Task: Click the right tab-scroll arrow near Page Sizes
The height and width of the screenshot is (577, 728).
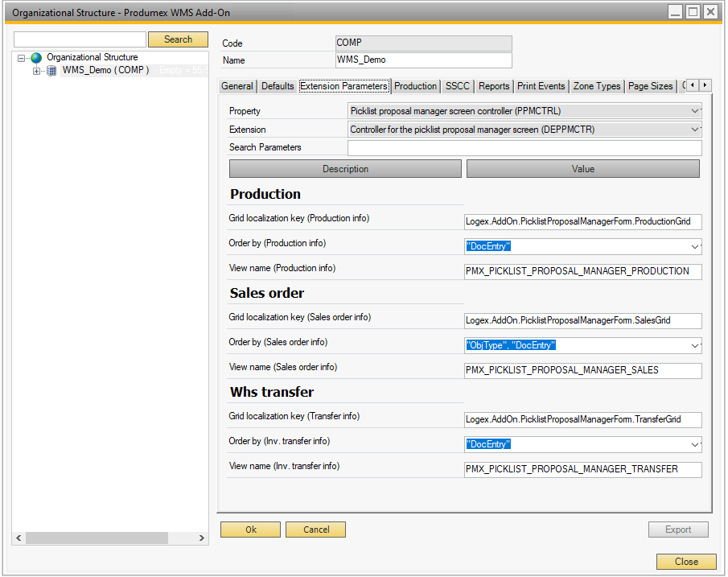Action: point(705,85)
